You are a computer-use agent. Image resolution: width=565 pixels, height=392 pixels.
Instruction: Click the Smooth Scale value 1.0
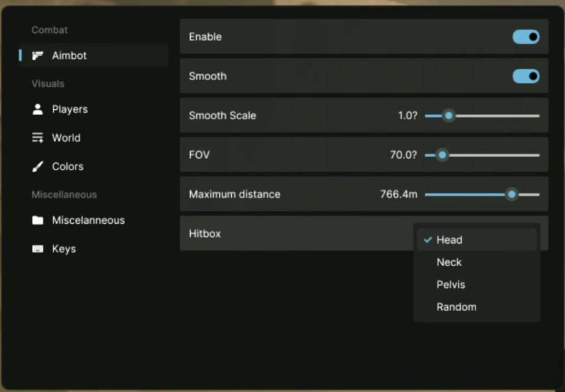click(407, 116)
